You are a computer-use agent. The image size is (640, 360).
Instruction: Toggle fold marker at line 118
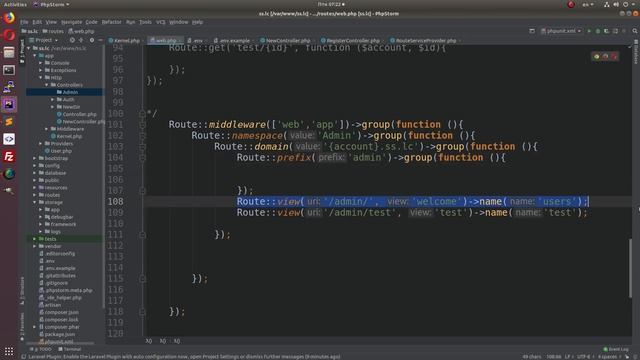142,312
